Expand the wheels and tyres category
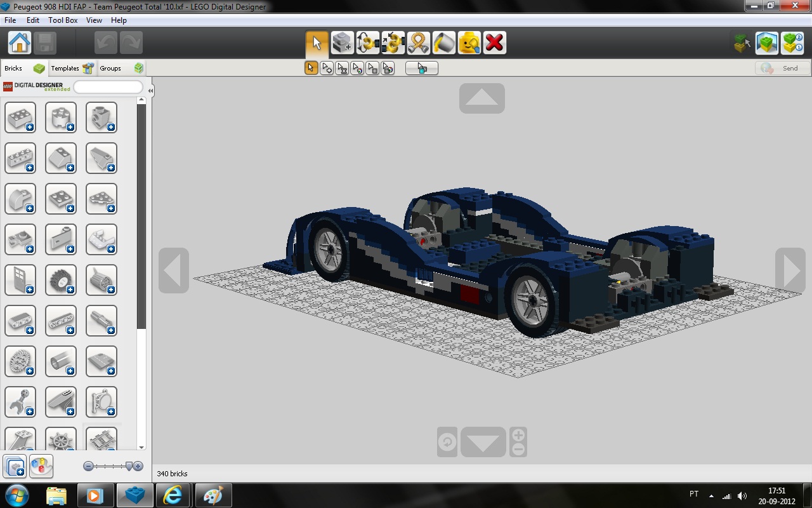This screenshot has height=508, width=812. pyautogui.click(x=61, y=280)
